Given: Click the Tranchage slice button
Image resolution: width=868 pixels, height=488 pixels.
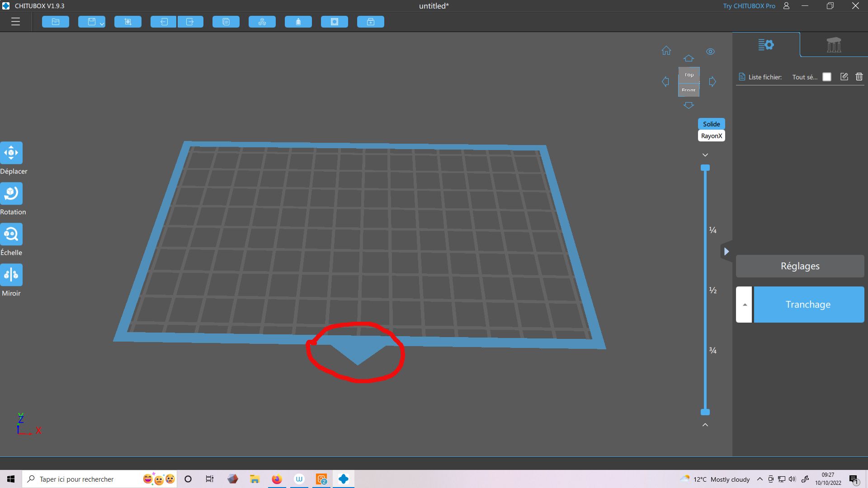Looking at the screenshot, I should [808, 305].
